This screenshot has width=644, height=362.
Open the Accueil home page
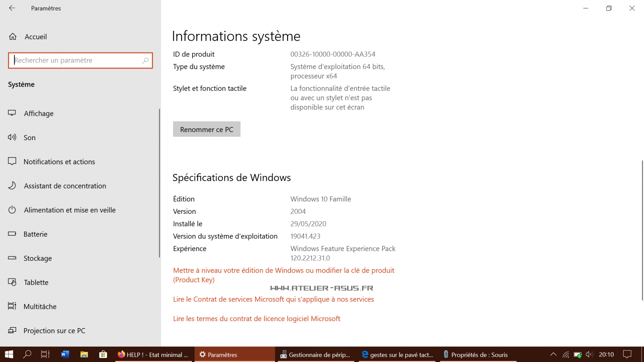(35, 37)
